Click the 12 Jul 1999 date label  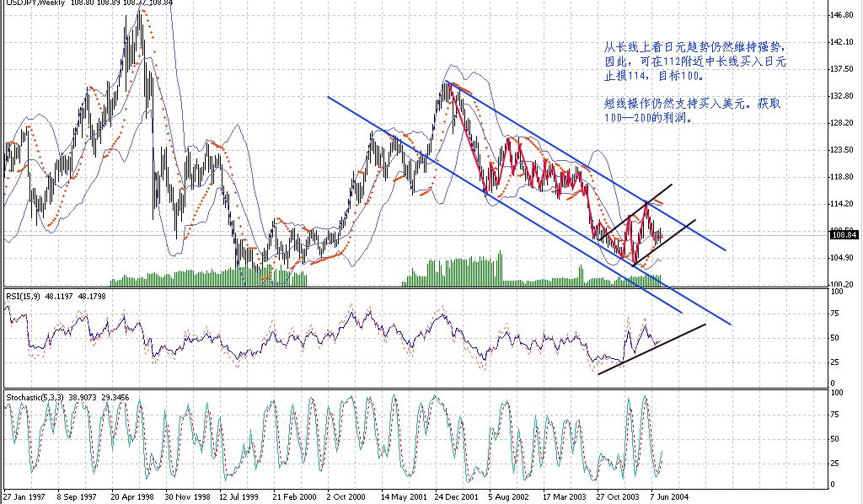point(239,497)
